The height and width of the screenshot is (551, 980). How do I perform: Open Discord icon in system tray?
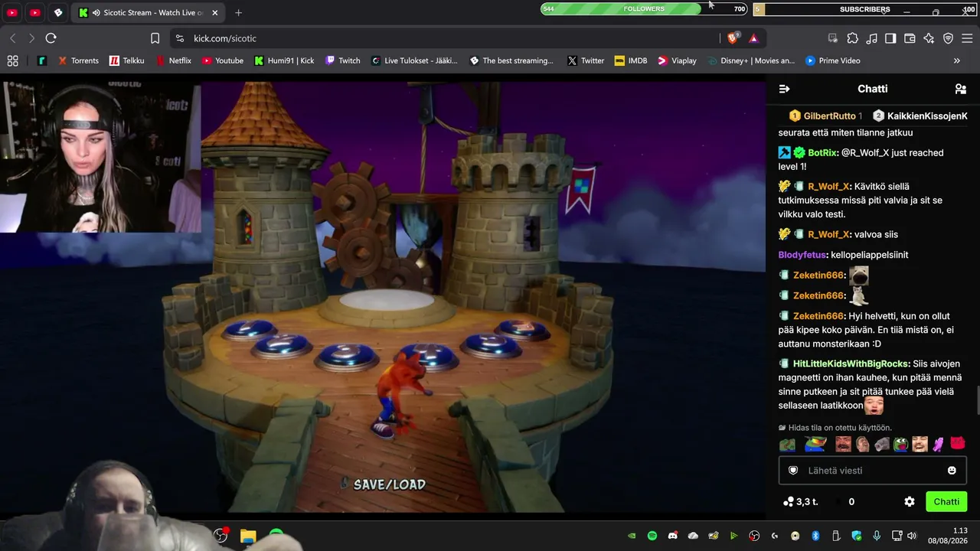tap(673, 536)
